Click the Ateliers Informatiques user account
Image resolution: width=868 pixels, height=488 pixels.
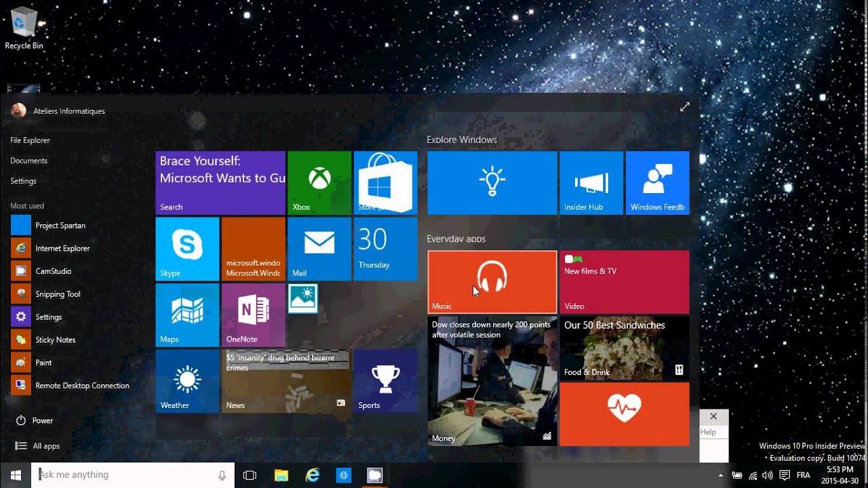[x=58, y=110]
